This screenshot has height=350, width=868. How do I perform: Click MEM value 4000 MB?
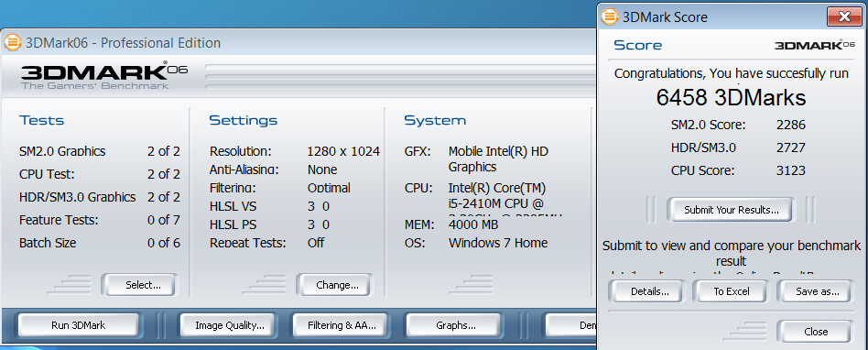(x=473, y=224)
